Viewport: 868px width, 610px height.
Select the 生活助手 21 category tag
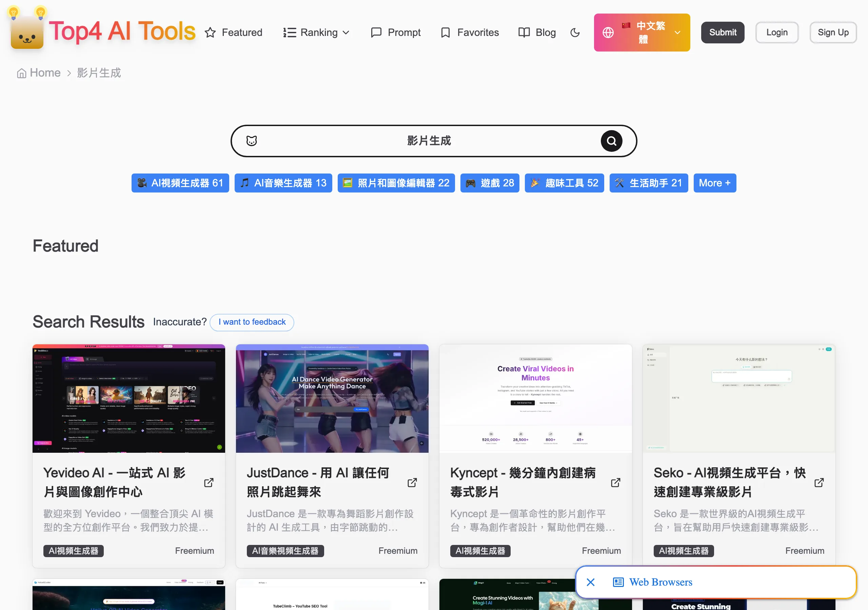(x=649, y=183)
